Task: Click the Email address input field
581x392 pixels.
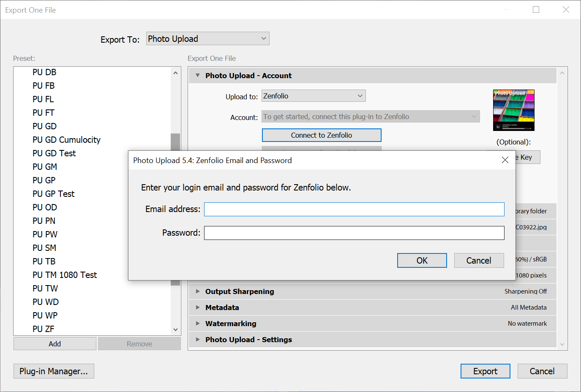Action: (354, 210)
